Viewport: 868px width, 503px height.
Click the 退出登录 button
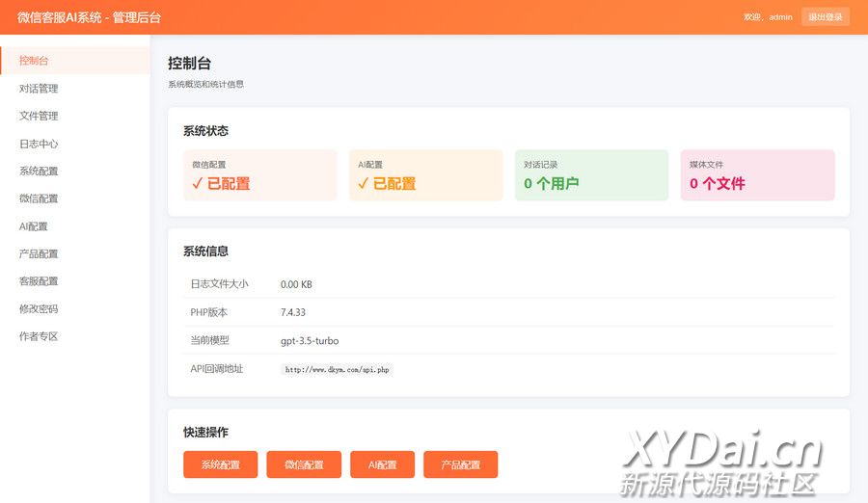(x=825, y=16)
